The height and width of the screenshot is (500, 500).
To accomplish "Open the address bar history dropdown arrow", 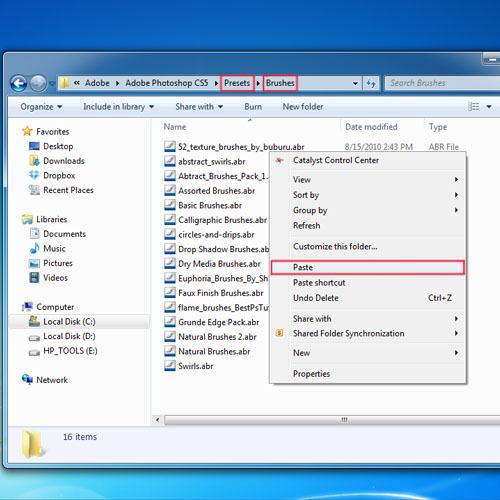I will click(x=355, y=83).
